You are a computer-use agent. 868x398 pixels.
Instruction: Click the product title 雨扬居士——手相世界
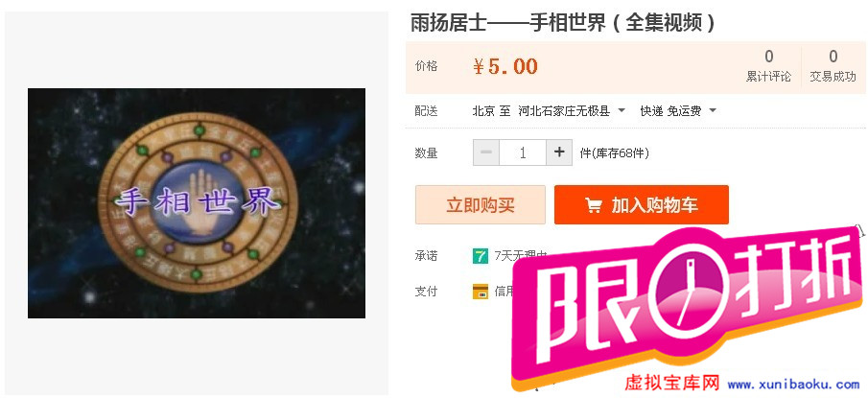tap(564, 23)
